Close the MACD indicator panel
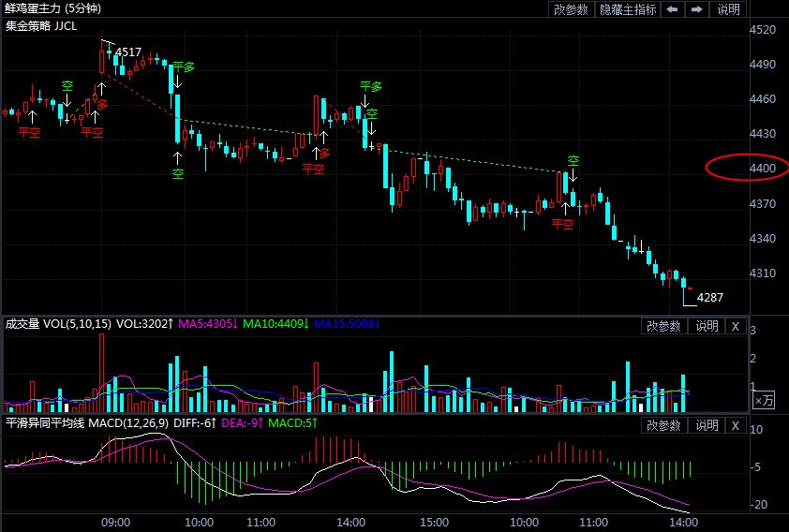Screen dimensions: 789x532 pyautogui.click(x=736, y=425)
